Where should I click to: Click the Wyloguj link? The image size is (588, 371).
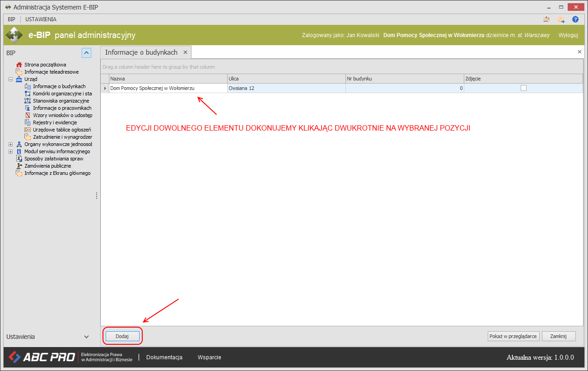coord(568,35)
